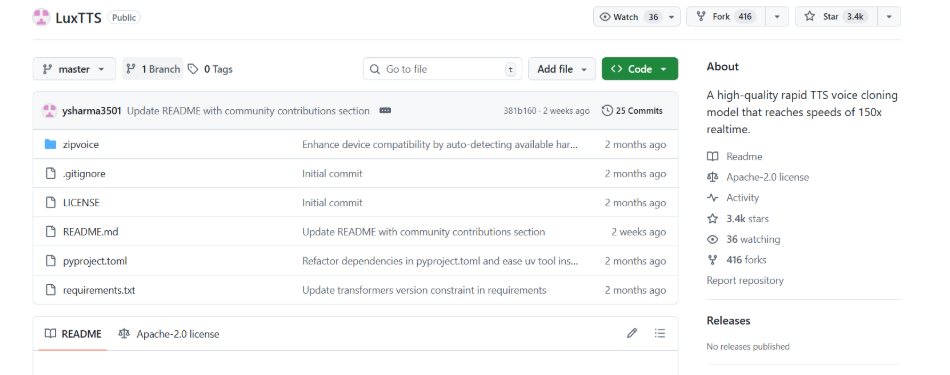Open README outline list icon
This screenshot has width=950, height=375.
[x=660, y=333]
